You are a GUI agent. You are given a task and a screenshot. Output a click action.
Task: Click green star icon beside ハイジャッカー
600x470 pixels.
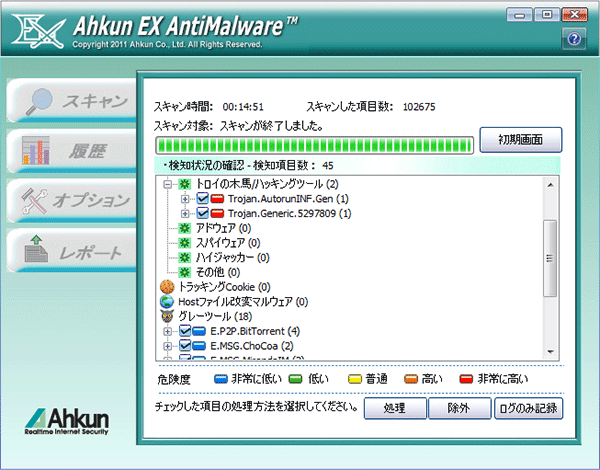click(x=184, y=258)
